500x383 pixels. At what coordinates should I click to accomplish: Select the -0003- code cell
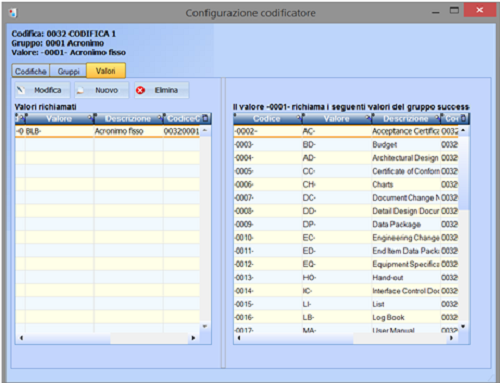click(x=268, y=145)
